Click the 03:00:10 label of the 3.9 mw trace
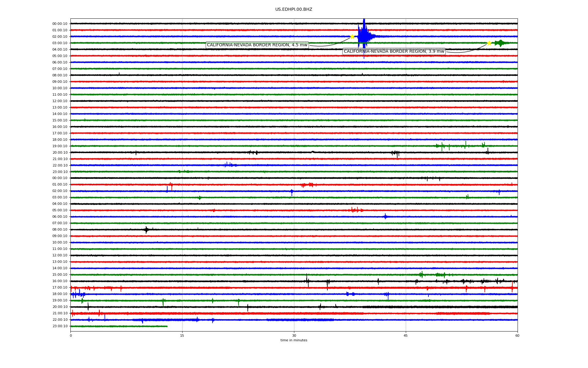 click(60, 43)
